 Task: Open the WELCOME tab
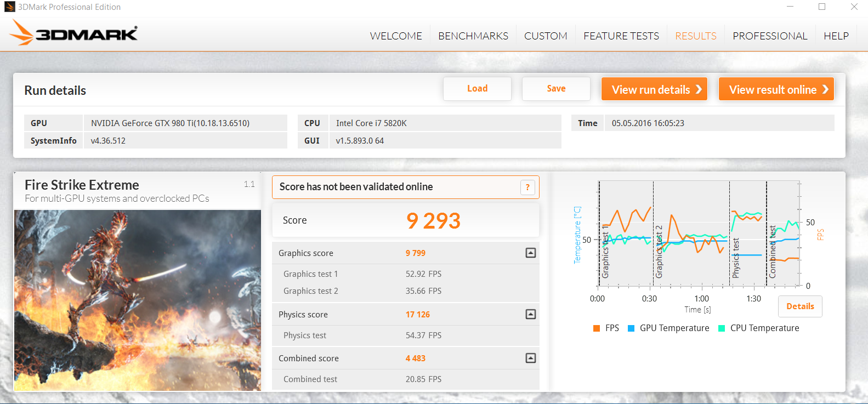pos(396,36)
